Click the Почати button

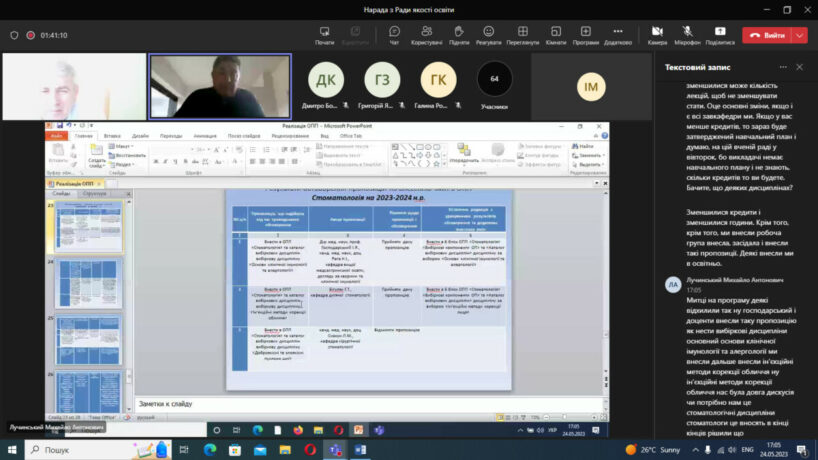pyautogui.click(x=324, y=34)
